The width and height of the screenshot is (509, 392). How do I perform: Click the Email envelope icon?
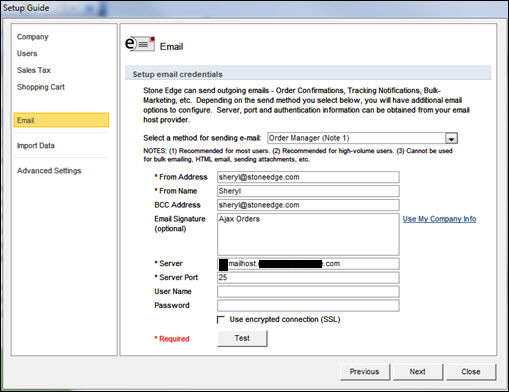coord(140,44)
